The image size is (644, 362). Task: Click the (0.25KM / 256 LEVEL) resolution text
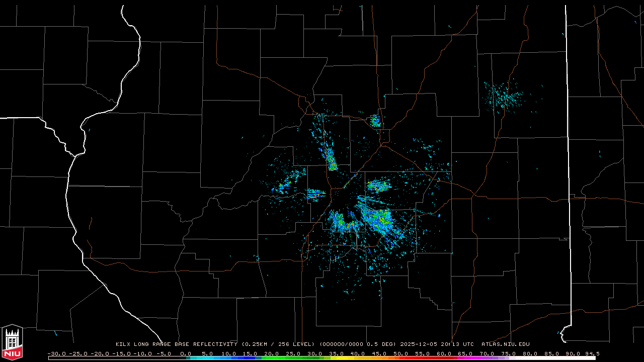(x=277, y=344)
